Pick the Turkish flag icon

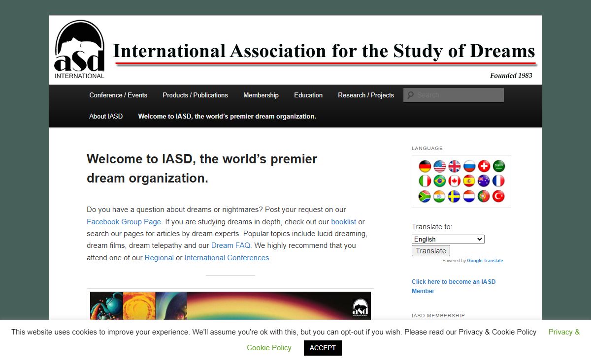click(498, 196)
